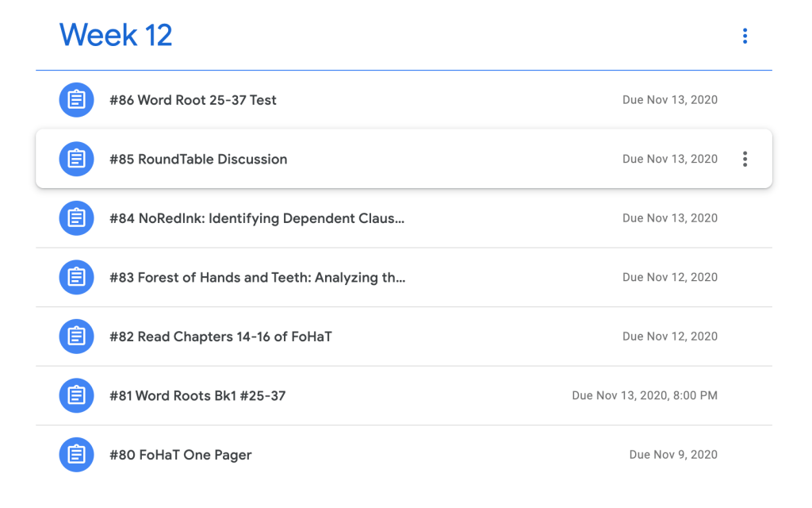
Task: Expand #81 Word Roots Bk1 #25-37
Action: click(197, 395)
